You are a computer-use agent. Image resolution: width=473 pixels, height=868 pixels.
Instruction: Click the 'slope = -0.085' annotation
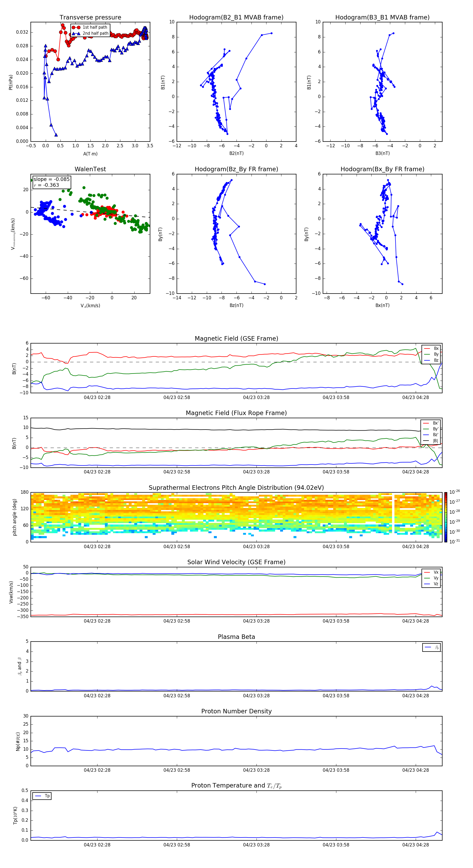click(x=52, y=179)
